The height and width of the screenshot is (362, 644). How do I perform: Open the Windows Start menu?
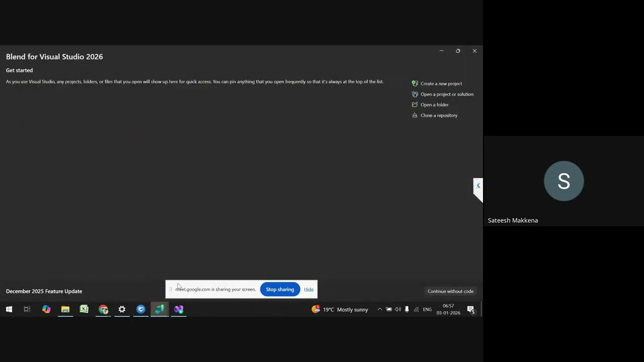point(9,309)
